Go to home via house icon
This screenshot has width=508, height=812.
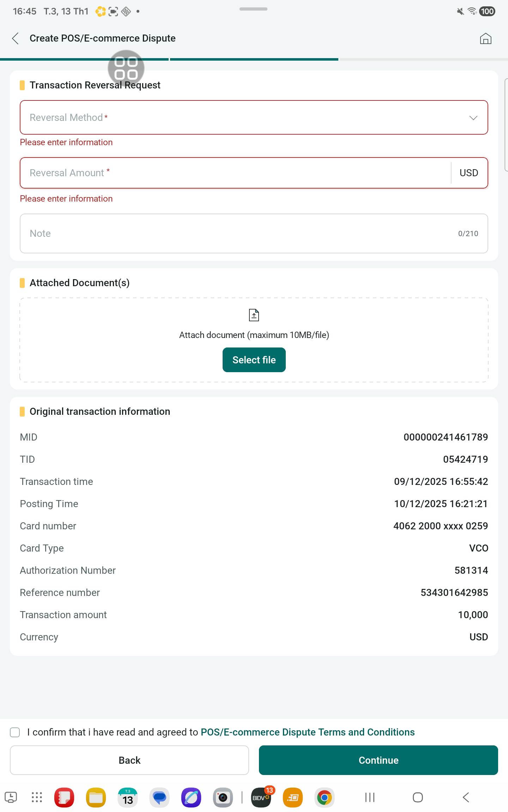pyautogui.click(x=485, y=38)
